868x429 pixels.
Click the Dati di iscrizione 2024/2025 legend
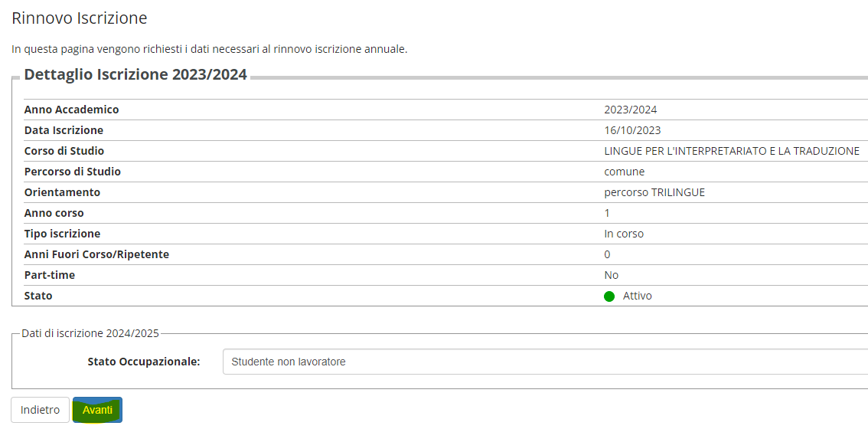[90, 333]
